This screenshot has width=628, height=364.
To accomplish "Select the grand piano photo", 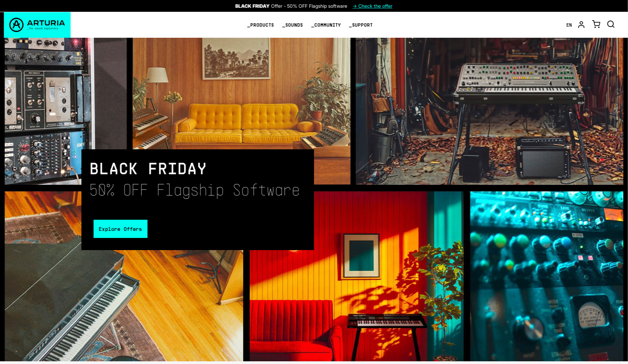I will tap(124, 305).
